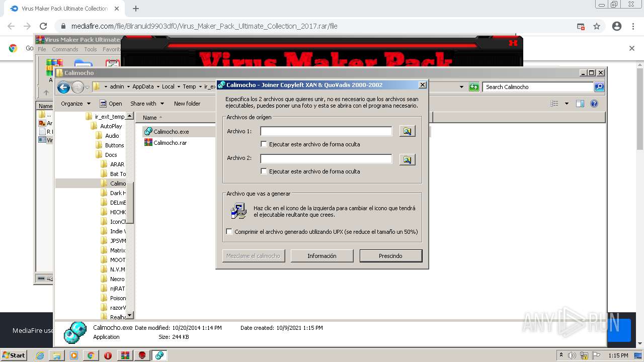Open WinRAR Commands menu
Image resolution: width=644 pixels, height=362 pixels.
click(x=65, y=49)
